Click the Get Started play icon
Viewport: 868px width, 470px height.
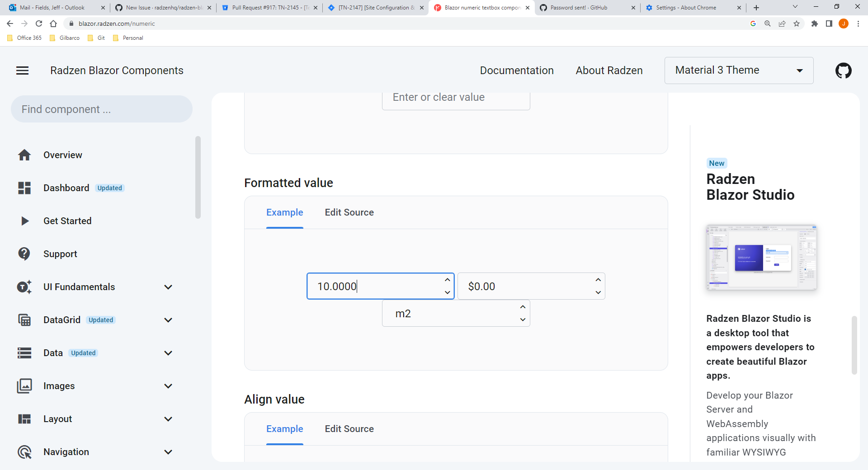[25, 221]
